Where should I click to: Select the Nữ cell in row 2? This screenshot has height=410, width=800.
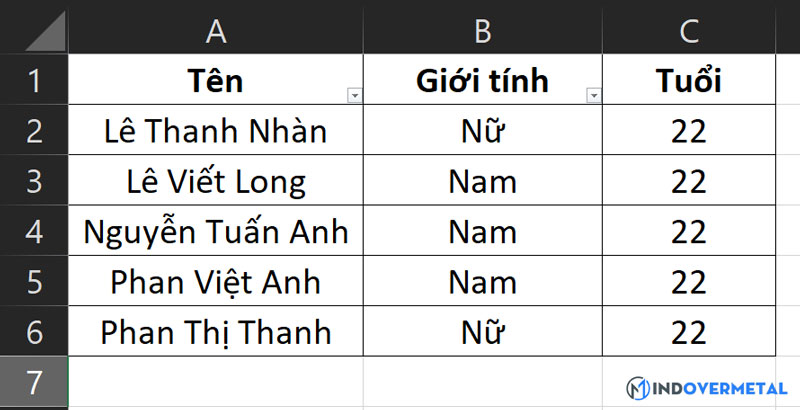483,131
